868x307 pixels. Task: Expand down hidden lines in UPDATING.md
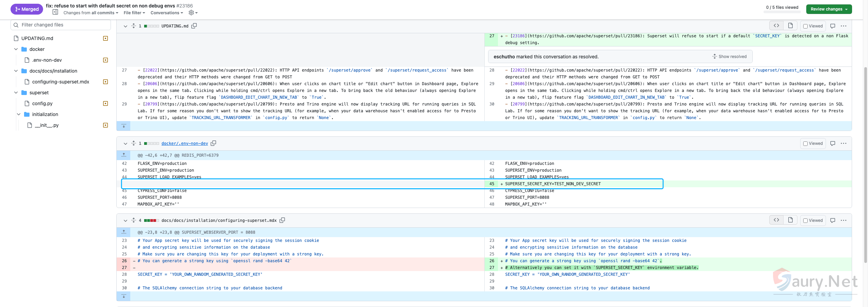pyautogui.click(x=123, y=126)
